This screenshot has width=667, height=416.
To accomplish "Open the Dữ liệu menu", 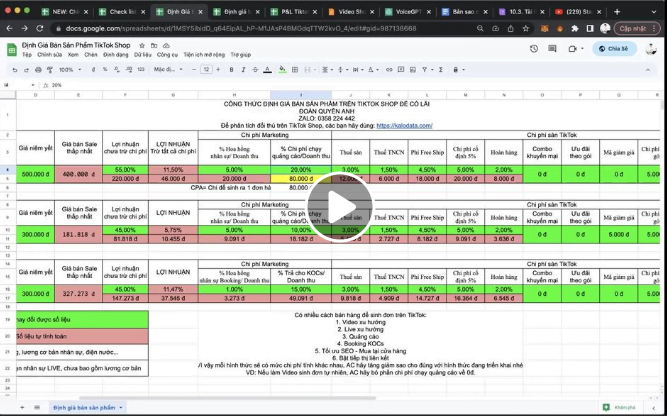I will [140, 56].
